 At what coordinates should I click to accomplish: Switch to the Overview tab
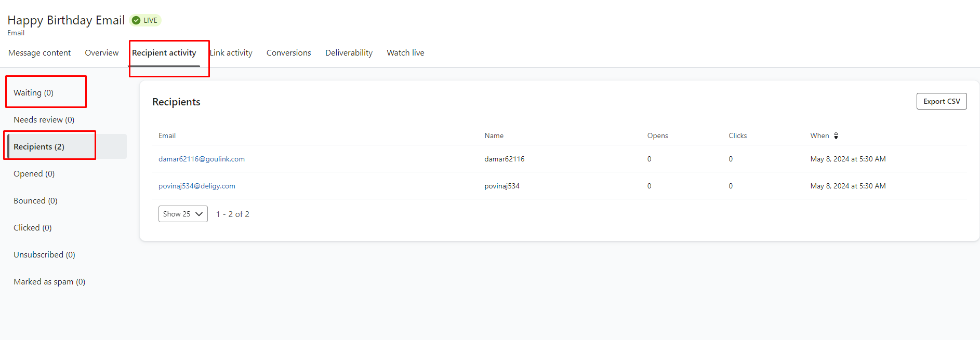[x=102, y=53]
